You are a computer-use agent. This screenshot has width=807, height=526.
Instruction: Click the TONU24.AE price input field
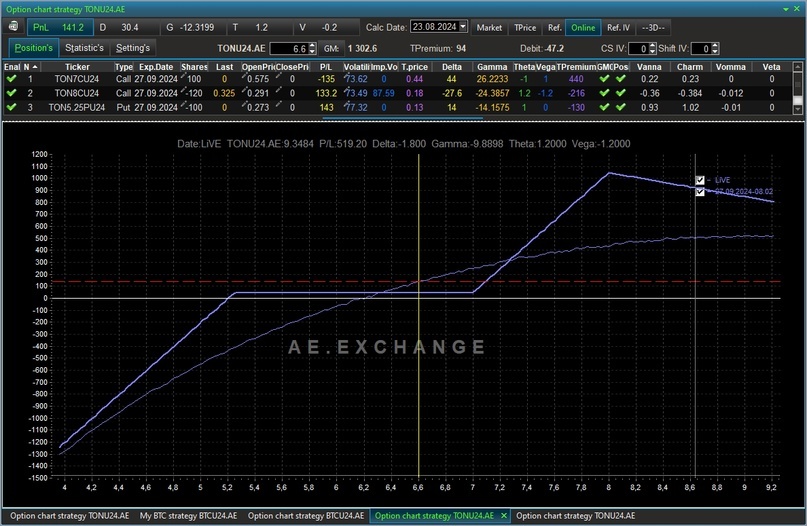tap(289, 48)
